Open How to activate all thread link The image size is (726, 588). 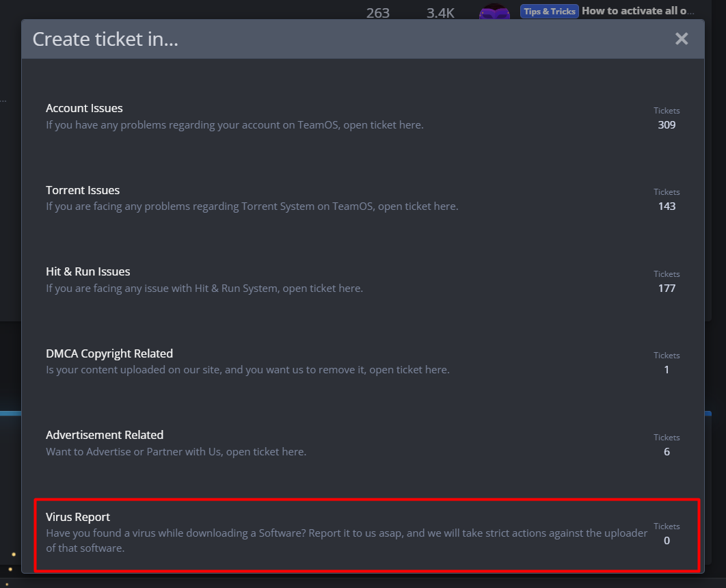638,11
